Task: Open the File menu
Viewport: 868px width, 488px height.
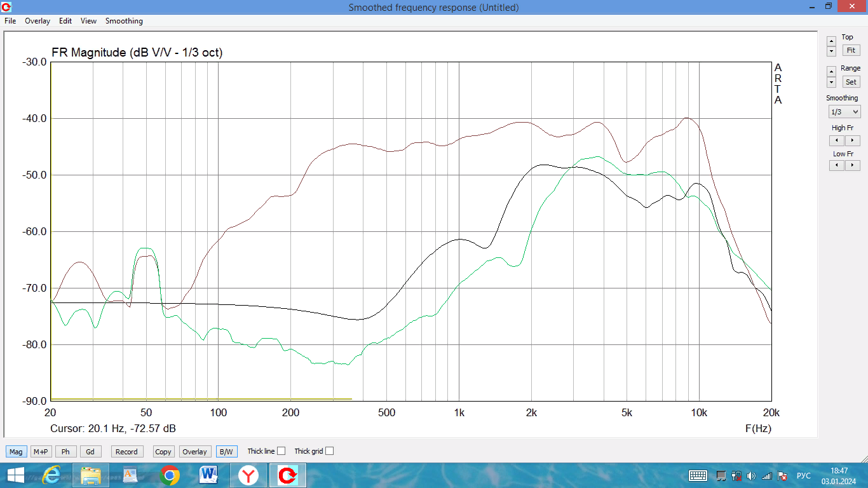Action: click(x=10, y=21)
